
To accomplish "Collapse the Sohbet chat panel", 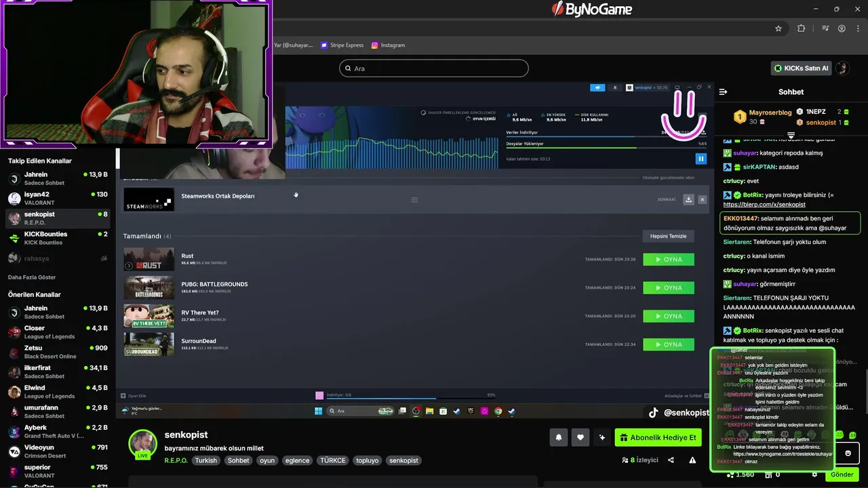I will point(723,91).
